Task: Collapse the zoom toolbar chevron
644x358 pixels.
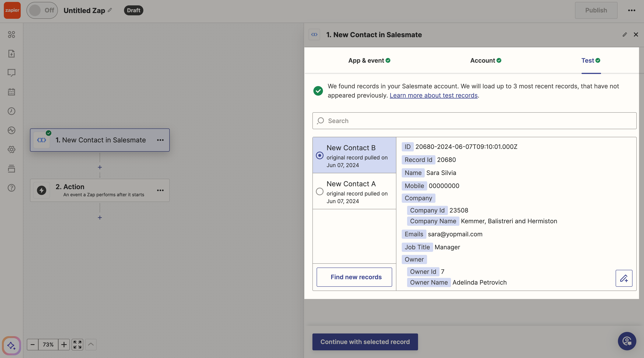Action: pos(91,345)
